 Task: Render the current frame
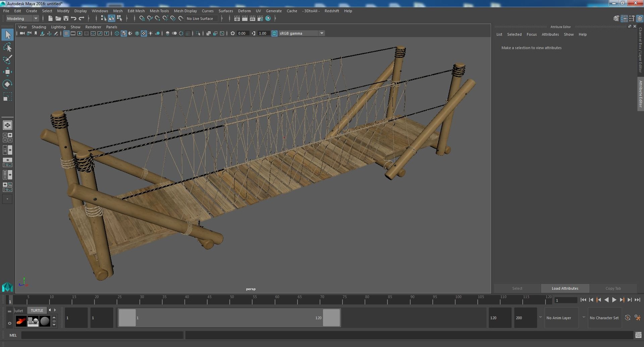[x=245, y=18]
